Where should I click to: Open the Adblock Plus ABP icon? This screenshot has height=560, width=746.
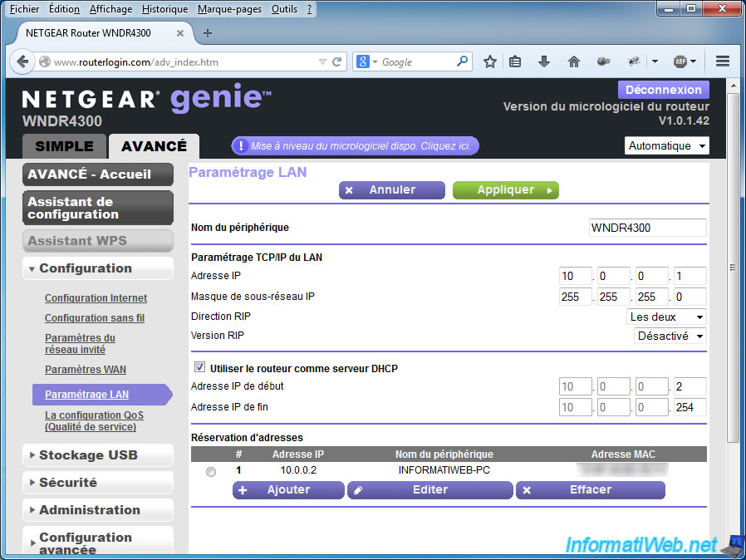coord(680,61)
